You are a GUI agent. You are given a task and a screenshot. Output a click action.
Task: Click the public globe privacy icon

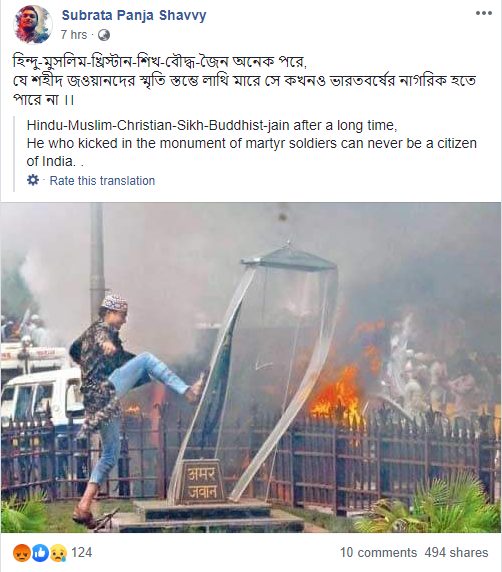tap(104, 35)
